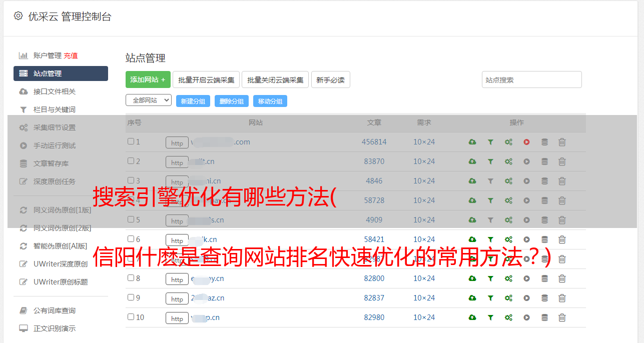
Task: Click the 新手必读 button
Action: [x=330, y=79]
